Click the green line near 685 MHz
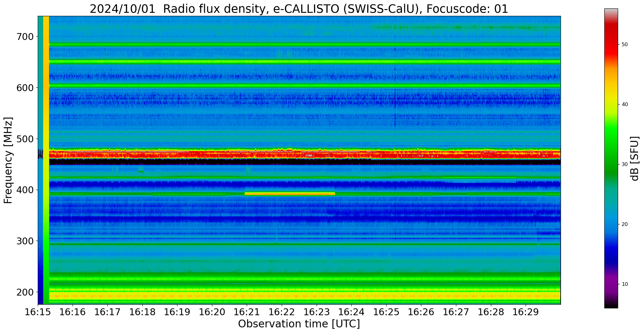The height and width of the screenshot is (333, 644). click(x=305, y=45)
